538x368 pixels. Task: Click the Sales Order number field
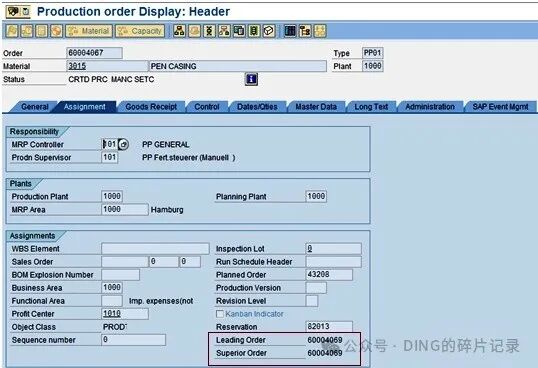pyautogui.click(x=125, y=261)
